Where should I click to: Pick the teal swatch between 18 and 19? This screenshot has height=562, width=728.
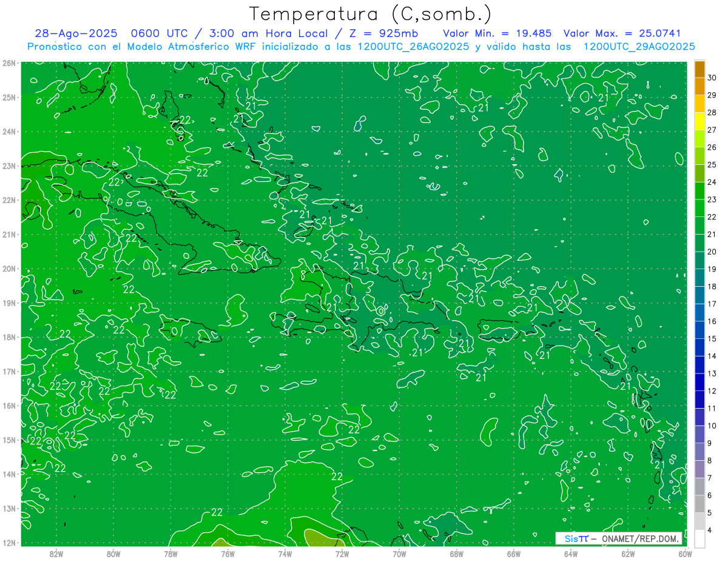click(699, 278)
